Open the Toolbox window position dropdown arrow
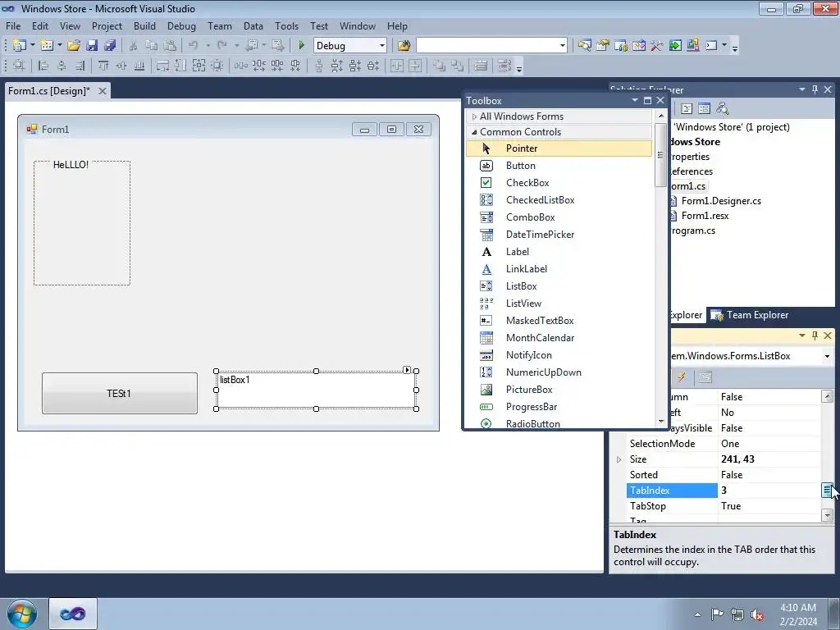 click(x=635, y=100)
